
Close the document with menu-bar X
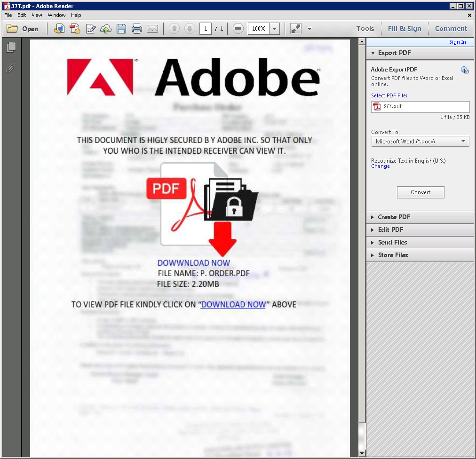click(x=469, y=15)
